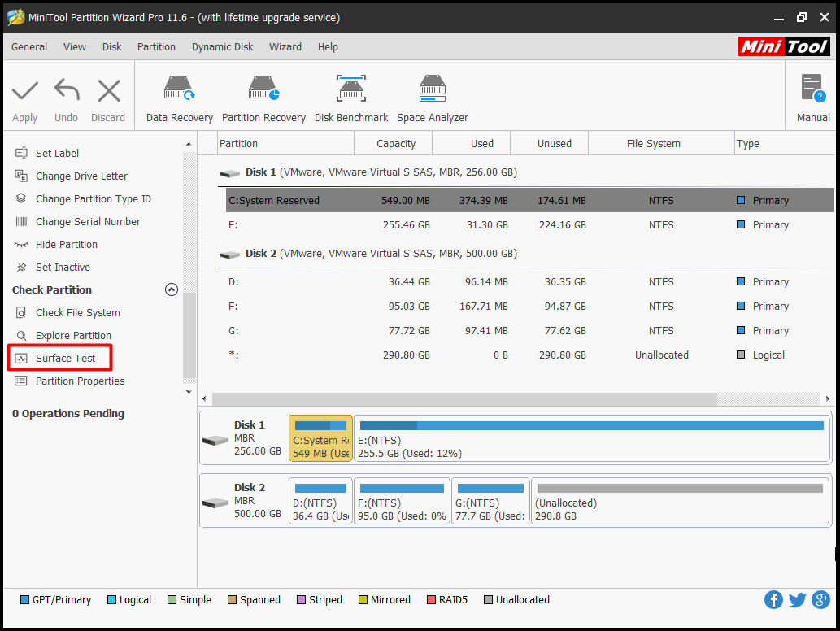This screenshot has width=840, height=631.
Task: Open the Partition menu
Action: click(x=156, y=46)
